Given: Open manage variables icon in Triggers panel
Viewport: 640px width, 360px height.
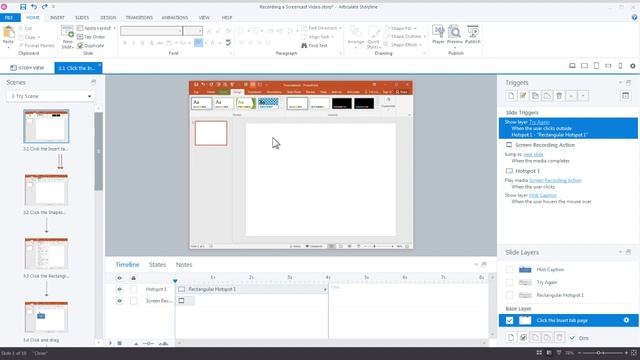Looking at the screenshot, I should (625, 96).
